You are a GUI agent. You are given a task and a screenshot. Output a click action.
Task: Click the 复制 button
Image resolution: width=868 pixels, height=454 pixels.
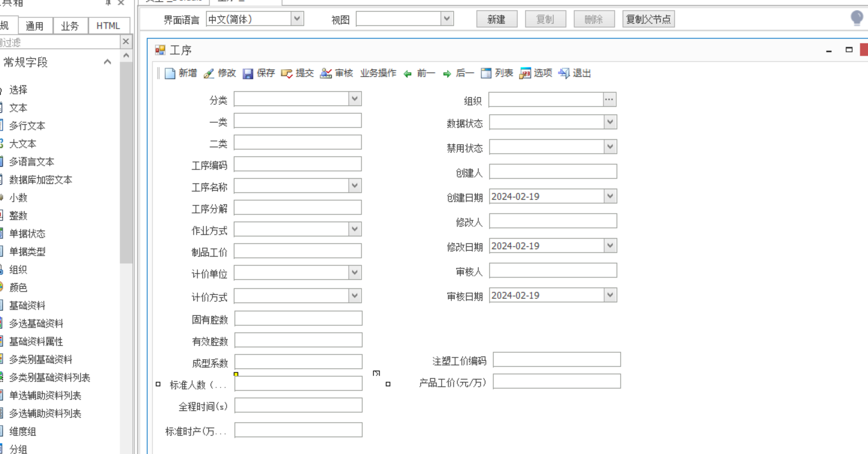click(x=545, y=19)
